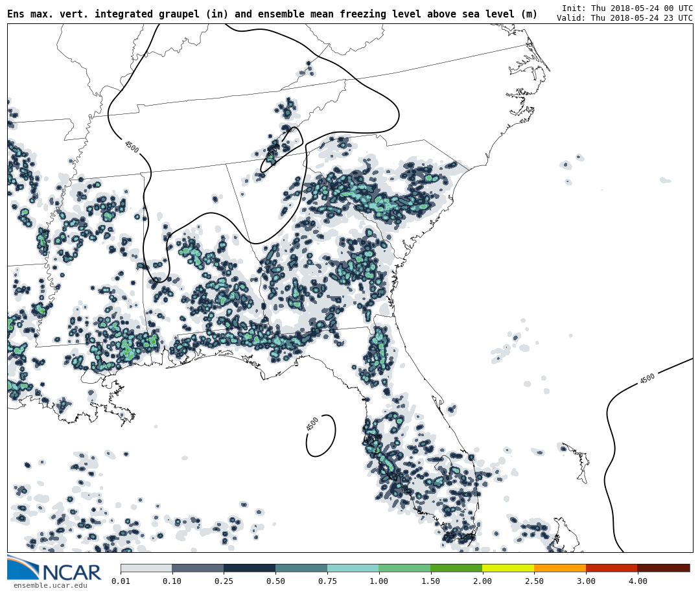Click the 1.00 tick label under colorbar
This screenshot has width=700, height=593.
pyautogui.click(x=379, y=581)
